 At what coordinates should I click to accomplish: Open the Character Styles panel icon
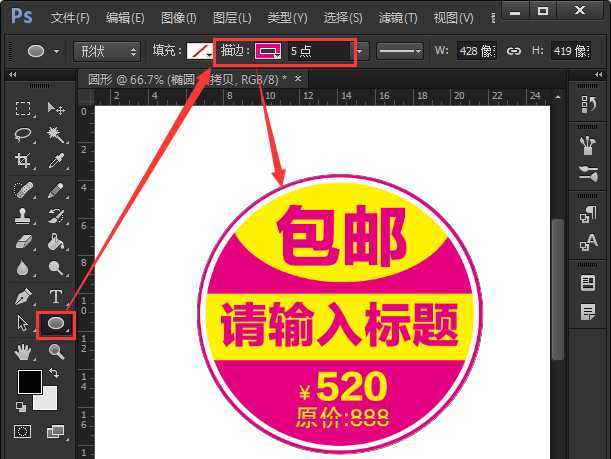[588, 242]
